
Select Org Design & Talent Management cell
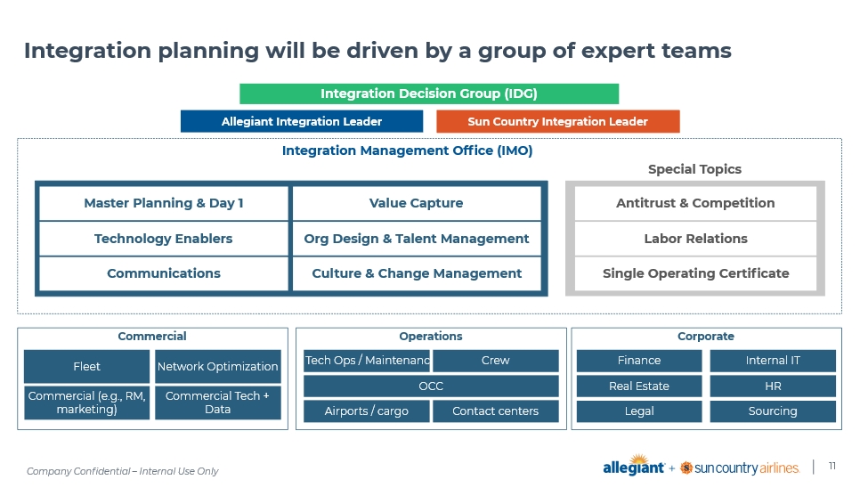(416, 239)
